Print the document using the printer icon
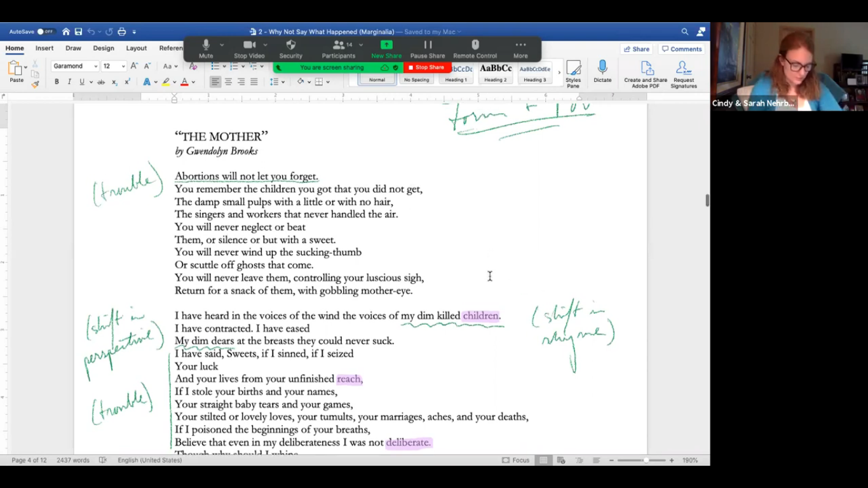The width and height of the screenshot is (868, 488). pos(121,32)
